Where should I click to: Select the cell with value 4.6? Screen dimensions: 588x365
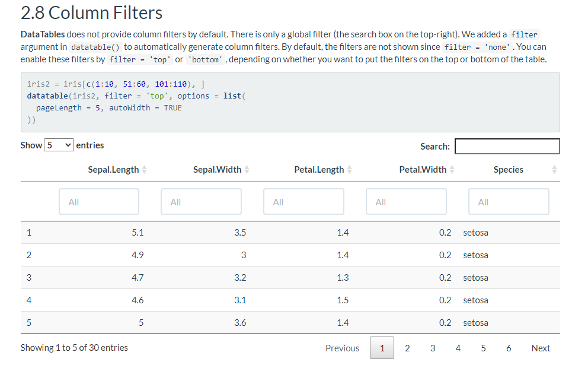tap(138, 300)
